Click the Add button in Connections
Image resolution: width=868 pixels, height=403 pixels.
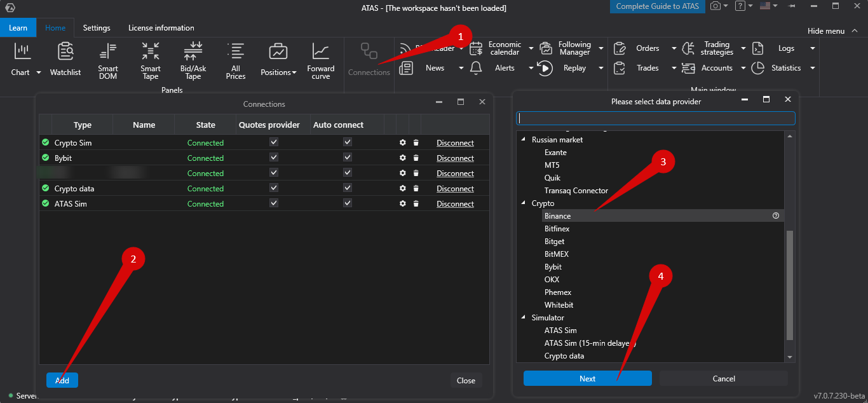coord(62,380)
